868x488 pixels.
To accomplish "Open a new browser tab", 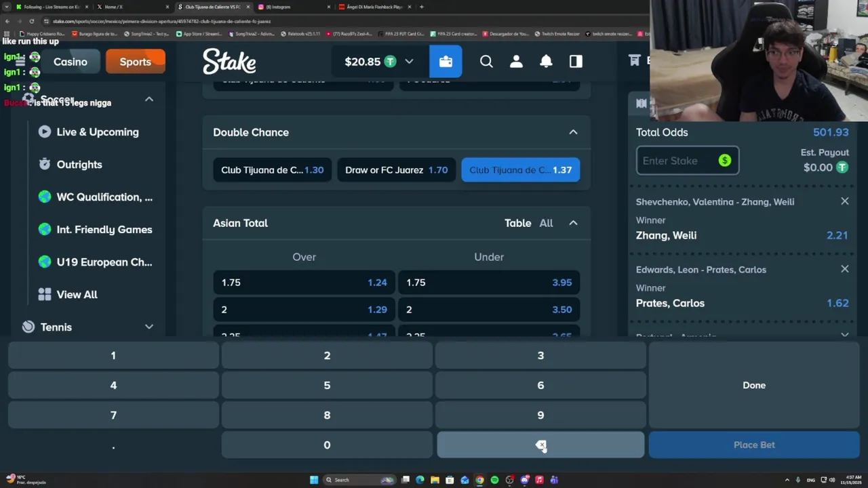I will (422, 7).
